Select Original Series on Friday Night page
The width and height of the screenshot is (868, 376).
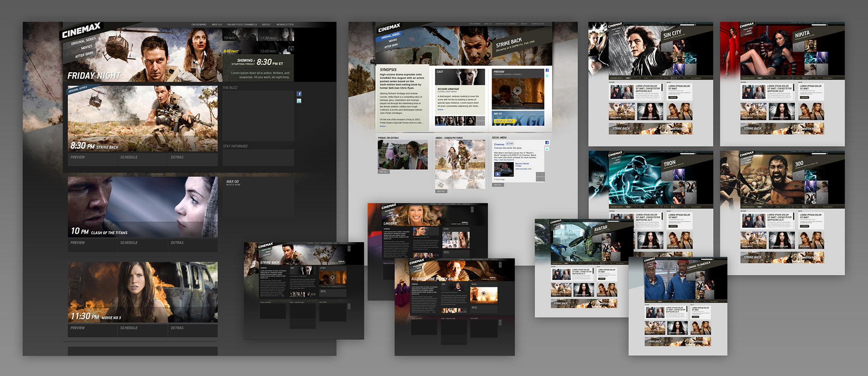click(84, 42)
